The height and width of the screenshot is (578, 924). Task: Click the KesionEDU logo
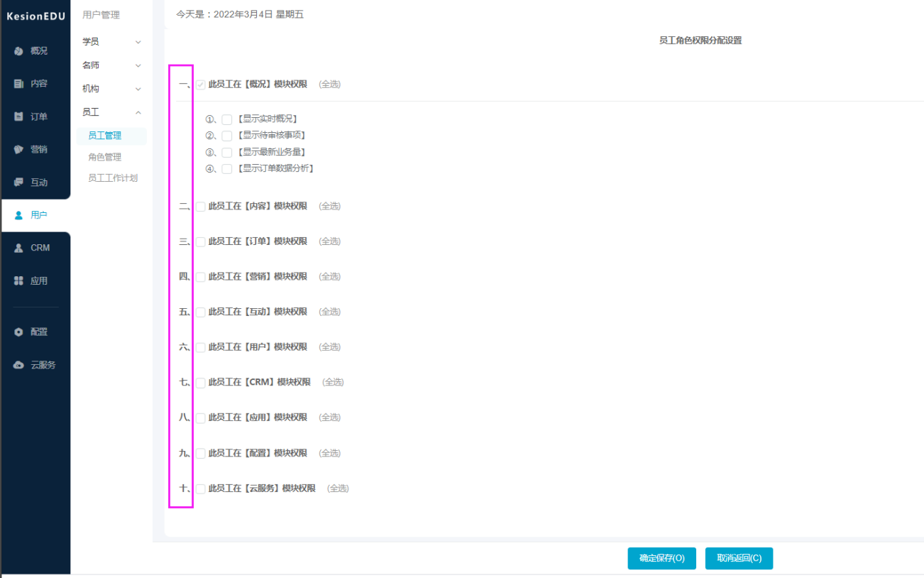point(35,16)
